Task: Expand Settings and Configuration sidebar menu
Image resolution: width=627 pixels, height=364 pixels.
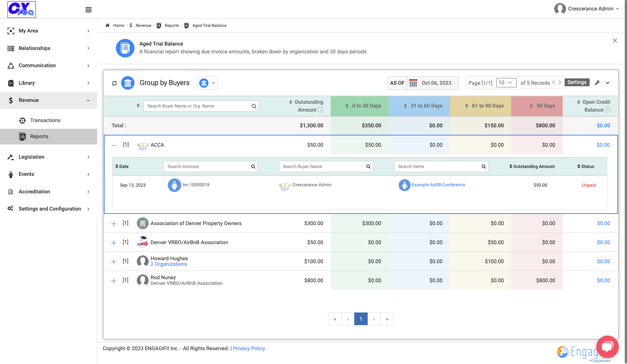Action: [49, 209]
